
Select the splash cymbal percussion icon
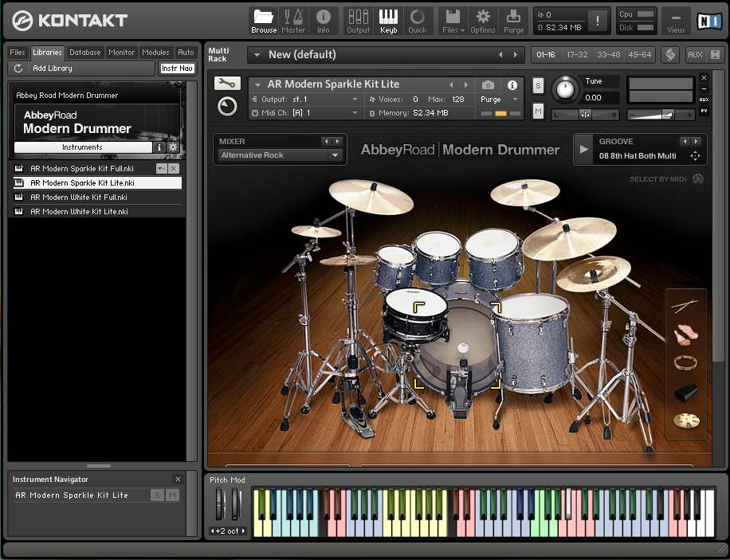pyautogui.click(x=686, y=421)
